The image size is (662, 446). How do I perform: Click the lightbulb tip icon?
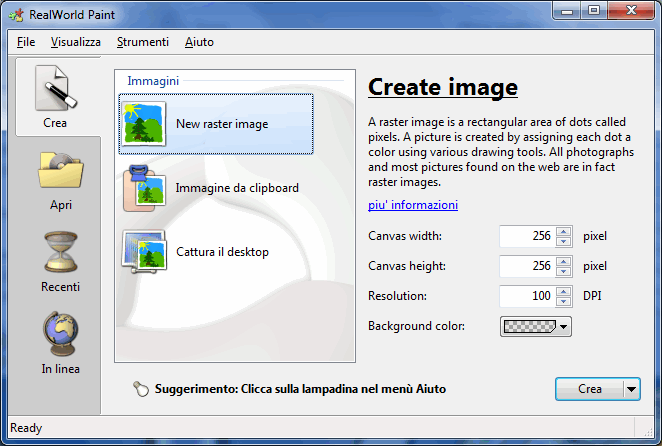click(141, 389)
